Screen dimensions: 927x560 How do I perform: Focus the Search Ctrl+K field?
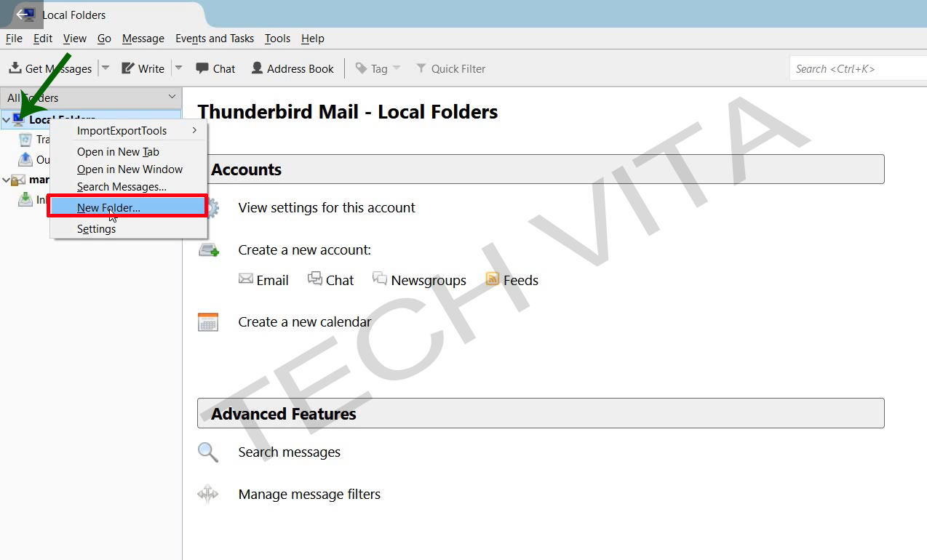point(858,68)
